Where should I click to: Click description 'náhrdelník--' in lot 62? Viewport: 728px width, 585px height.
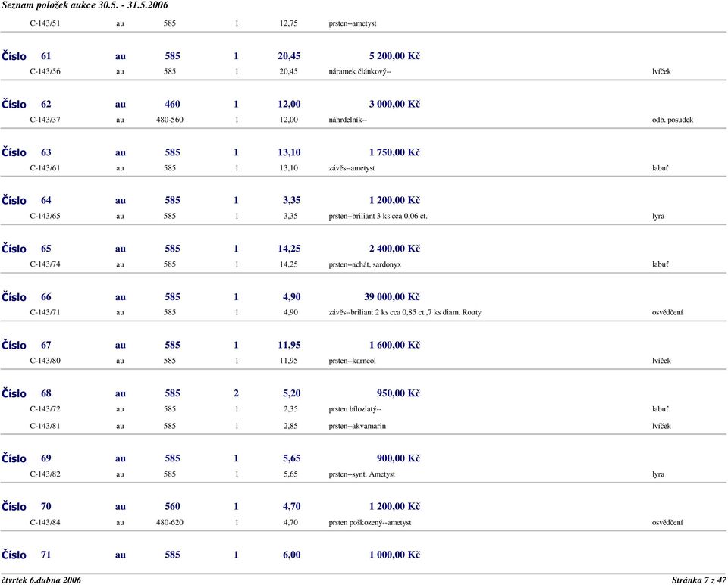tap(348, 120)
